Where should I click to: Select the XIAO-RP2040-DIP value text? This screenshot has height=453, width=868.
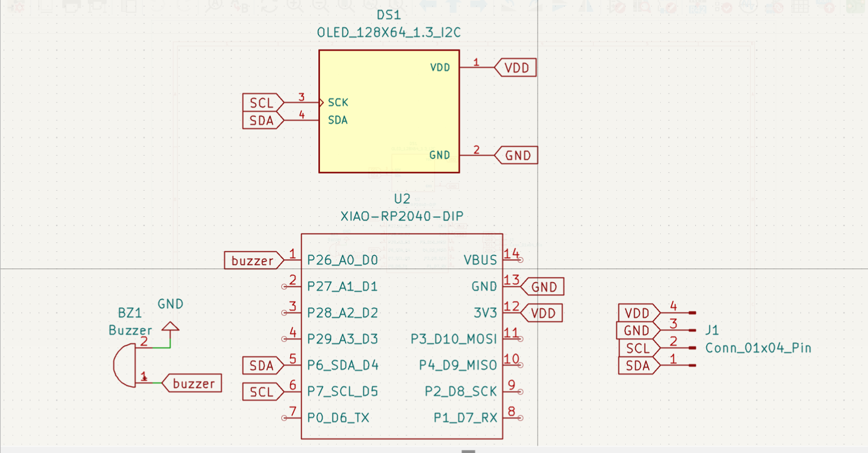coord(402,216)
